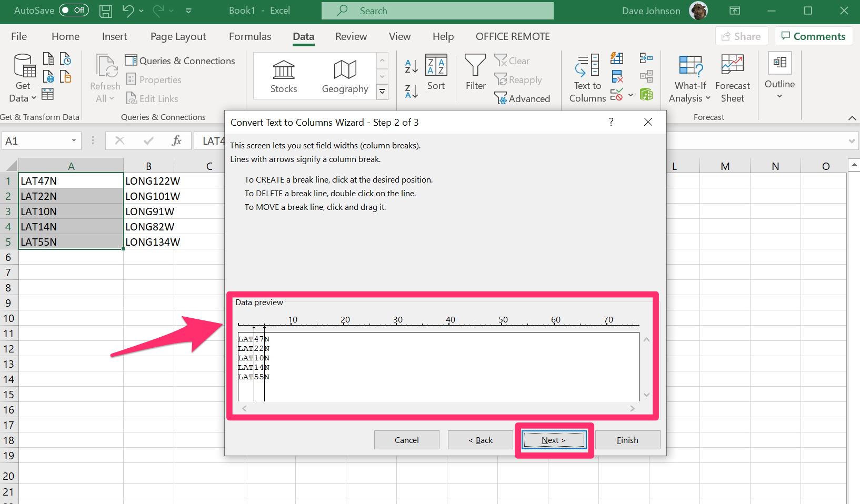Open the Page Layout tab
Image resolution: width=860 pixels, height=504 pixels.
coord(178,36)
